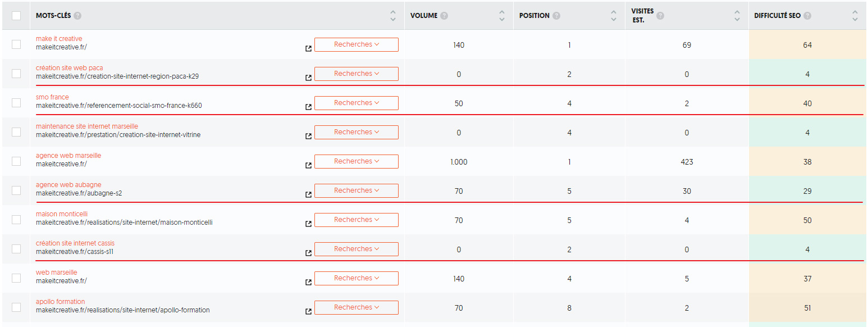Open external link icon for smo france
The width and height of the screenshot is (868, 327).
tap(308, 107)
